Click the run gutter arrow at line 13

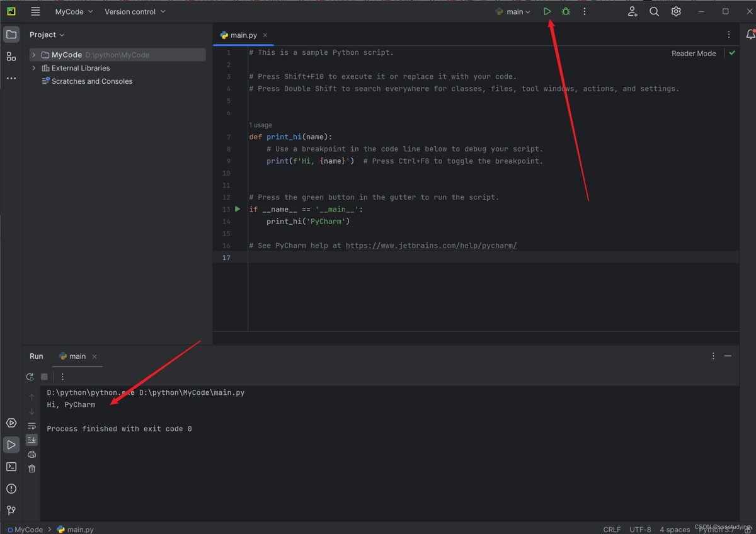tap(238, 209)
